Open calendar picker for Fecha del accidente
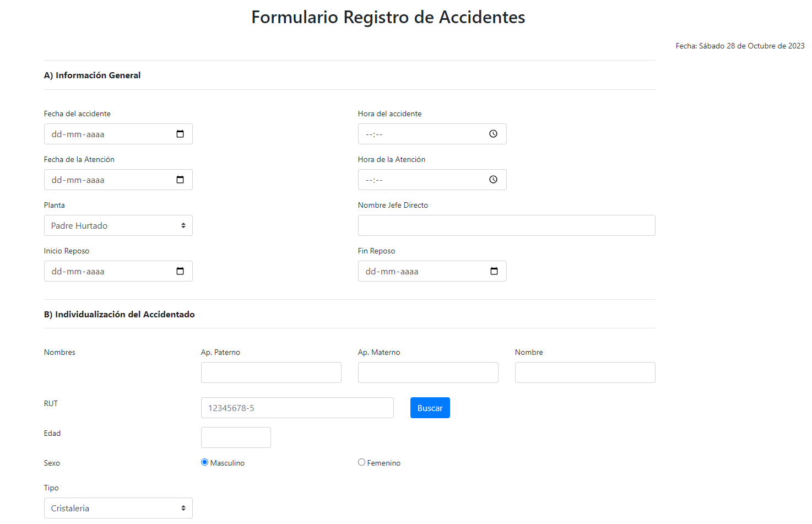Screen dimensions: 812x524 (180, 134)
